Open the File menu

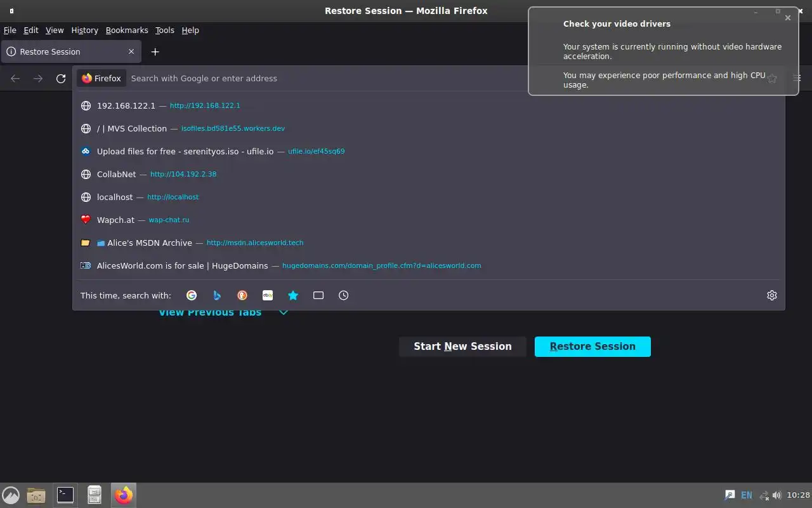10,30
